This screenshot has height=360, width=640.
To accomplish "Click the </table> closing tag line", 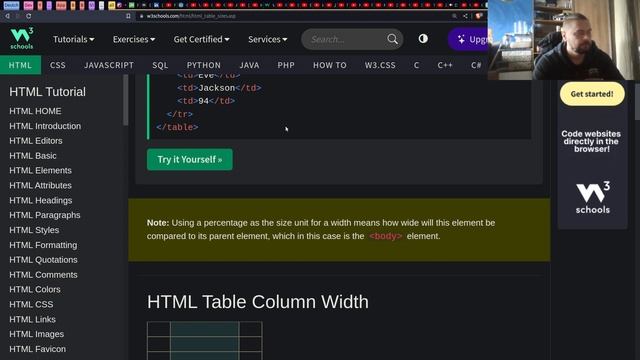I will pyautogui.click(x=177, y=127).
